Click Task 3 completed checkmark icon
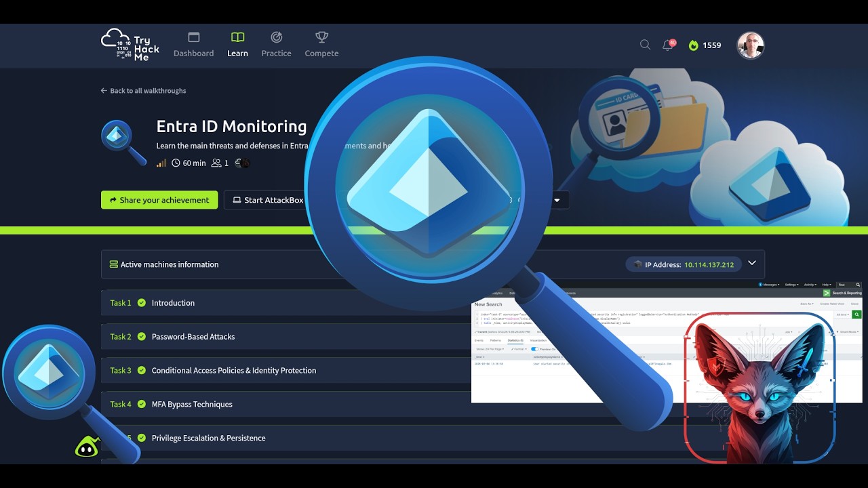868x488 pixels. click(142, 371)
